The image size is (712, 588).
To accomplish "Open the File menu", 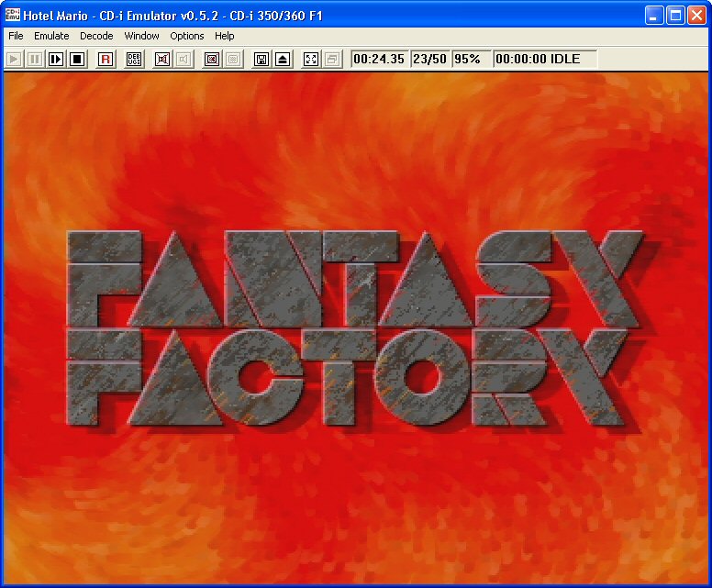I will point(16,36).
